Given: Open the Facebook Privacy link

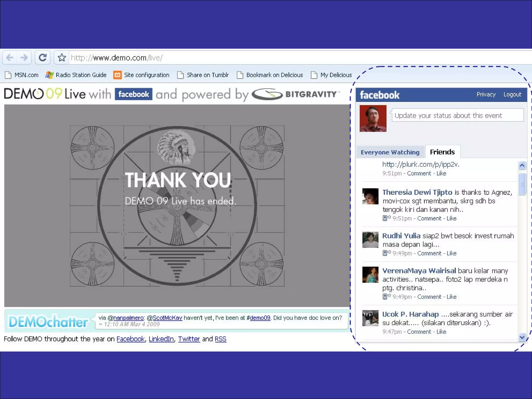Looking at the screenshot, I should click(x=486, y=95).
